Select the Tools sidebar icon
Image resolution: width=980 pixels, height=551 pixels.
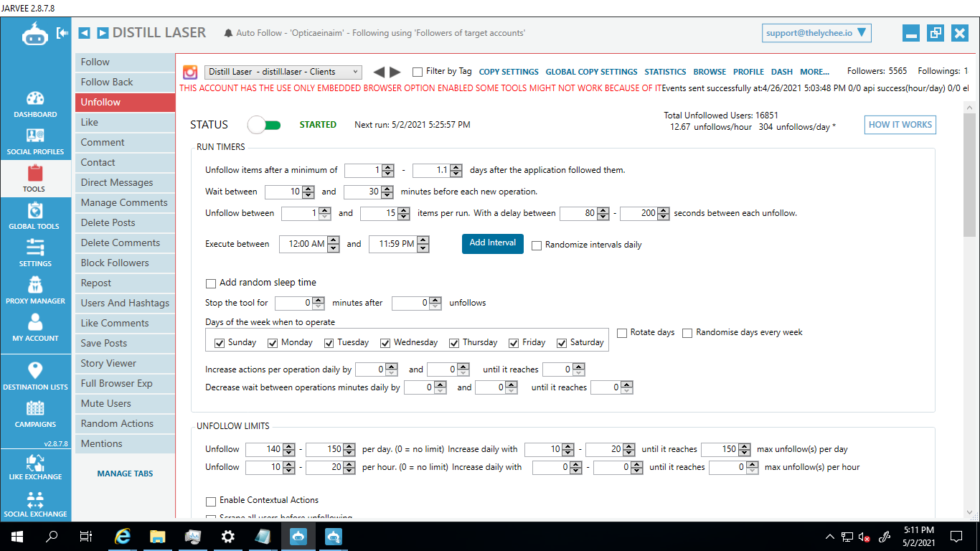[x=35, y=179]
